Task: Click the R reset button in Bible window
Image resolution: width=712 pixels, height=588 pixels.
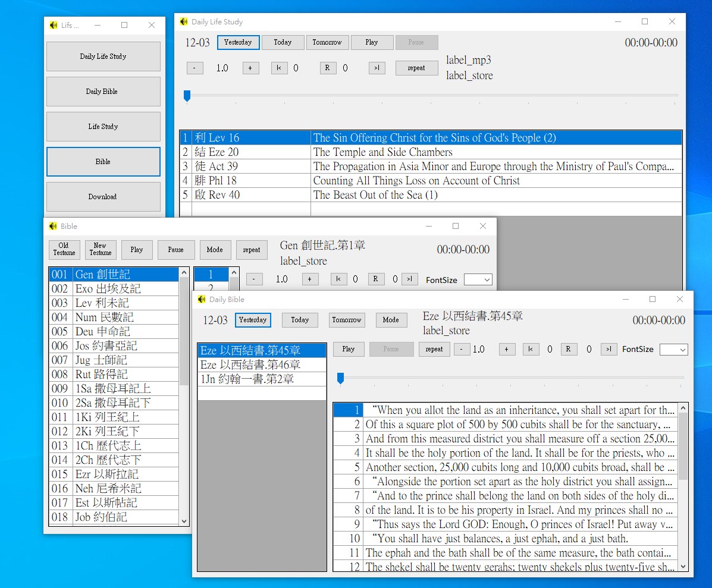Action: click(x=376, y=279)
